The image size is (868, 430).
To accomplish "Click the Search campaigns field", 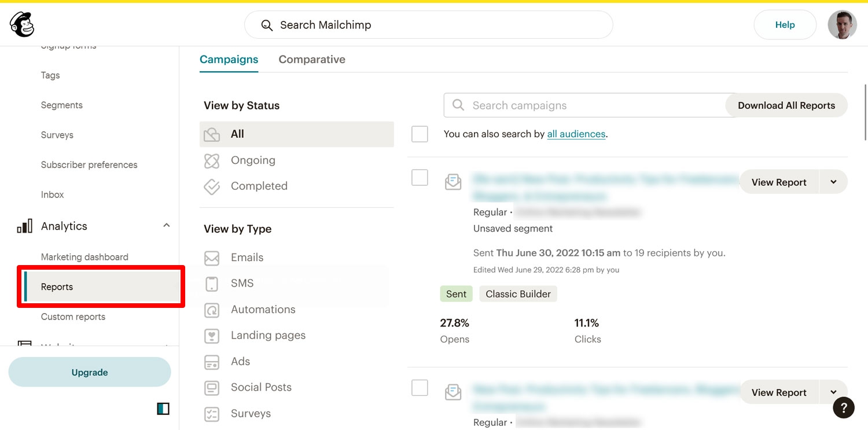I will tap(584, 105).
